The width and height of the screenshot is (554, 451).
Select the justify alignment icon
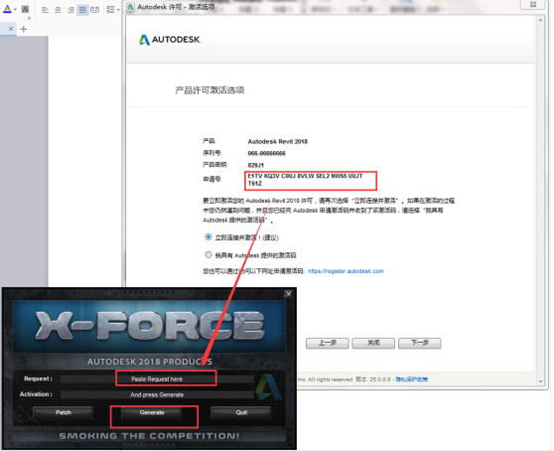pos(83,10)
